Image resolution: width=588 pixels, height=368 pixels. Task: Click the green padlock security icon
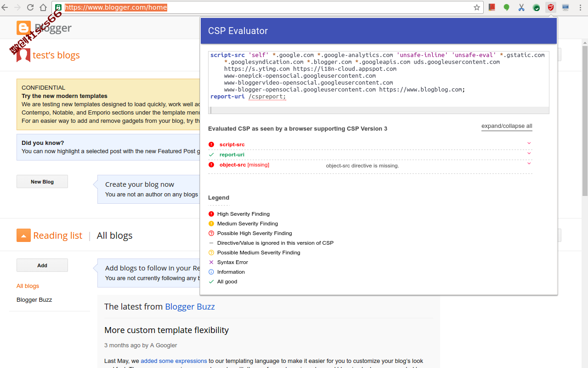coord(58,7)
